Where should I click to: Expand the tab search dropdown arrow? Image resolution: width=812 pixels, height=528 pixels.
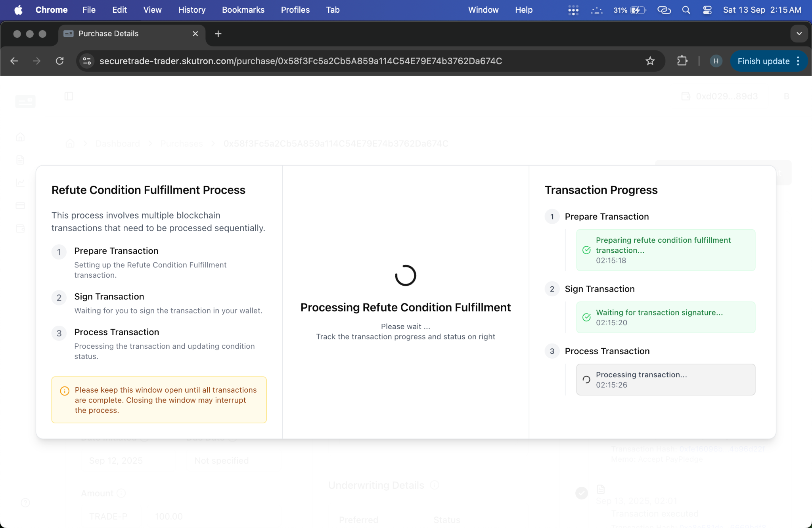[799, 34]
